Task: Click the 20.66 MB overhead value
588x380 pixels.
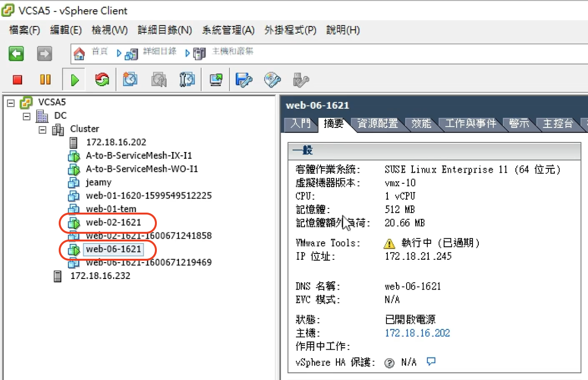Action: click(x=405, y=223)
